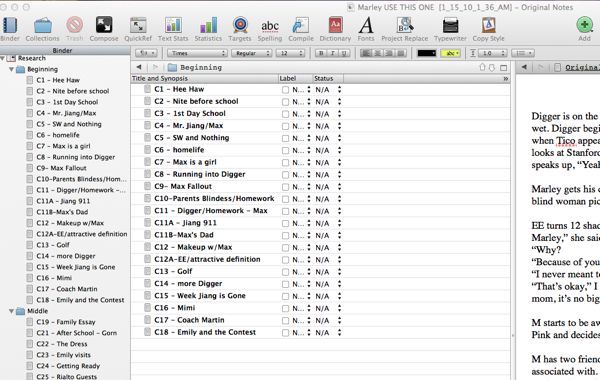Open the Compile tool
The height and width of the screenshot is (380, 600).
[301, 25]
